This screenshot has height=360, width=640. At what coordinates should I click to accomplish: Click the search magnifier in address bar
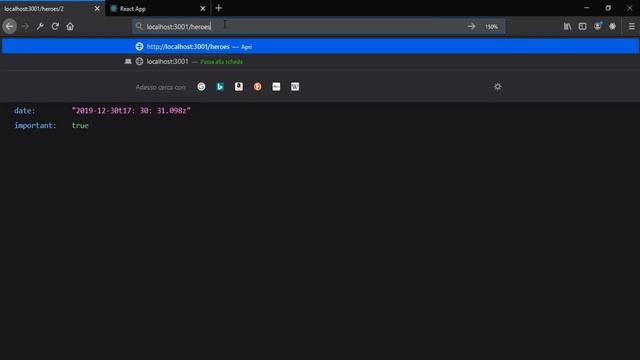click(139, 27)
